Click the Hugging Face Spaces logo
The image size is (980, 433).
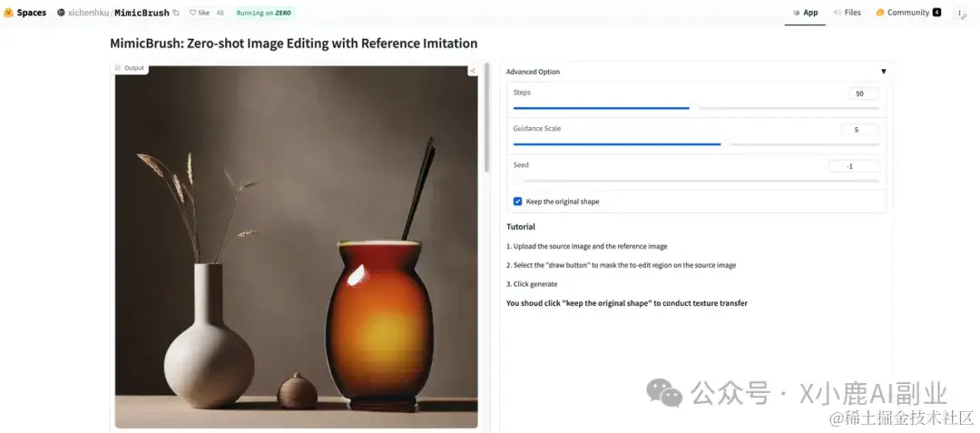pos(25,13)
